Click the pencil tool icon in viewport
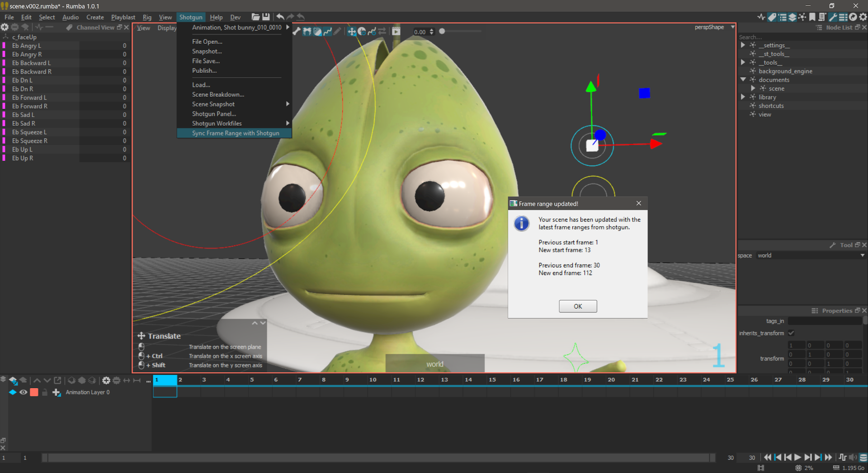 pos(337,32)
